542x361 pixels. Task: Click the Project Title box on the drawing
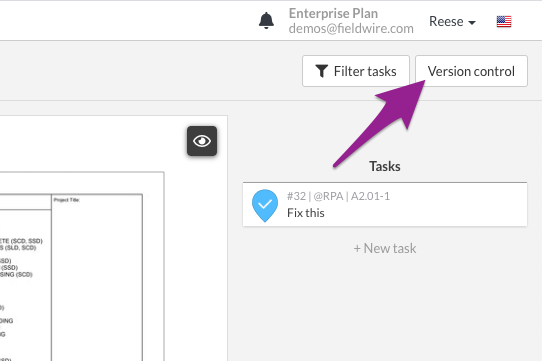[x=97, y=277]
